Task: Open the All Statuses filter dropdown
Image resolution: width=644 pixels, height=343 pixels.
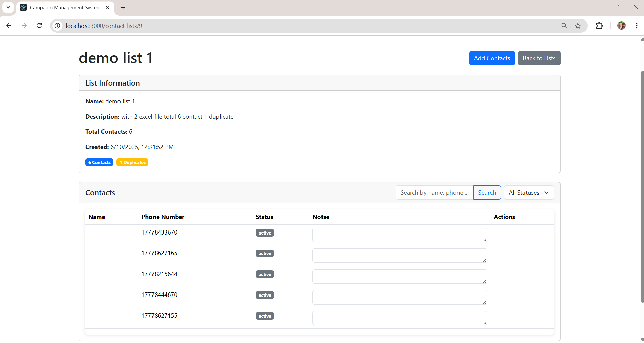Action: 529,193
